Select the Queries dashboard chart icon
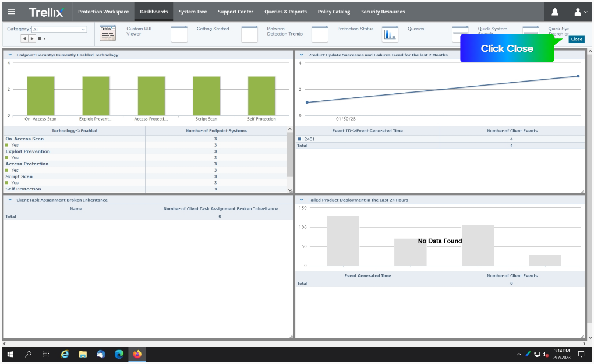This screenshot has width=594, height=364. pos(390,34)
